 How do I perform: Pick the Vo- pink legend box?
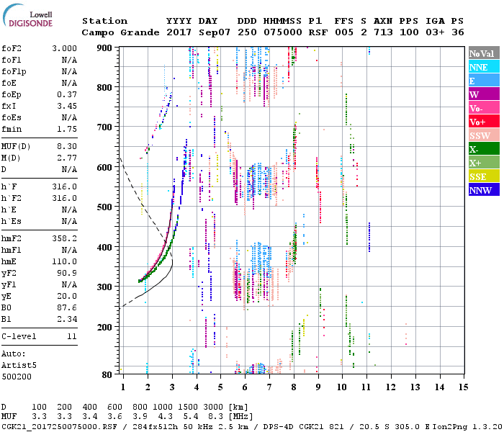[x=483, y=108]
